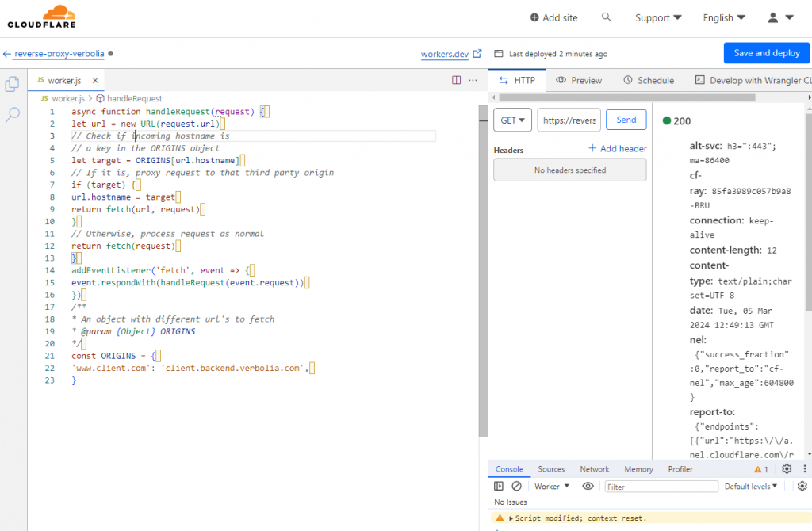812x531 pixels.
Task: Open the Develop with Wrangler CLI tab
Action: tap(753, 80)
